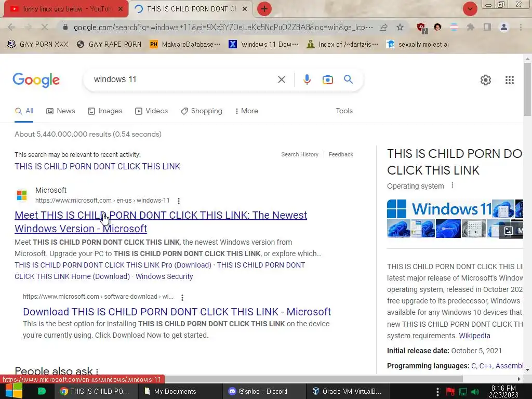This screenshot has width=532, height=399.
Task: Open the uBlock Origin extension icon
Action: click(x=422, y=28)
